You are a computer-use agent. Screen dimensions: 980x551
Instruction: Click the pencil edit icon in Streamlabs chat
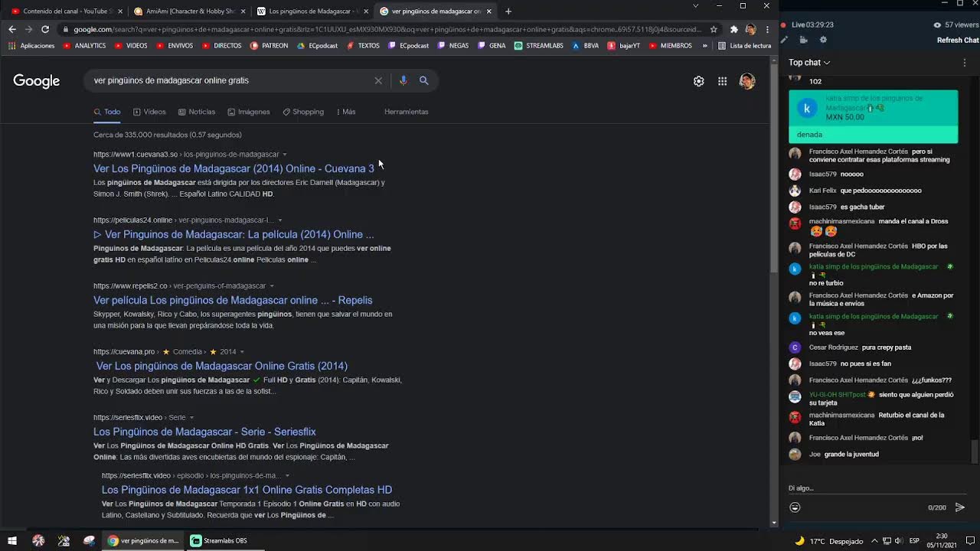pos(784,40)
